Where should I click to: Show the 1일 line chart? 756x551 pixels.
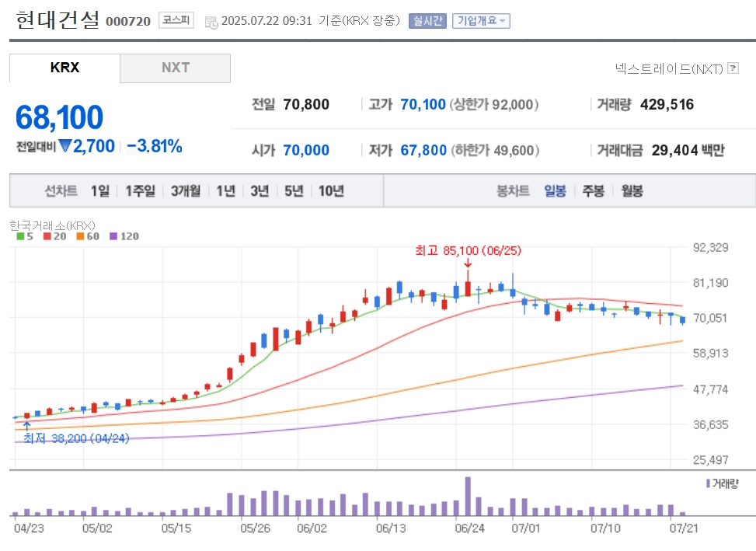(x=99, y=191)
